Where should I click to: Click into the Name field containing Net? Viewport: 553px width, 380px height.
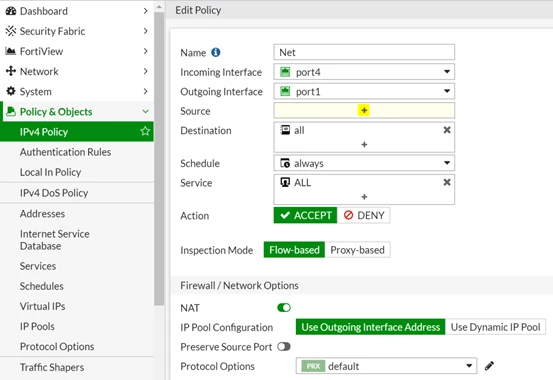(x=364, y=52)
